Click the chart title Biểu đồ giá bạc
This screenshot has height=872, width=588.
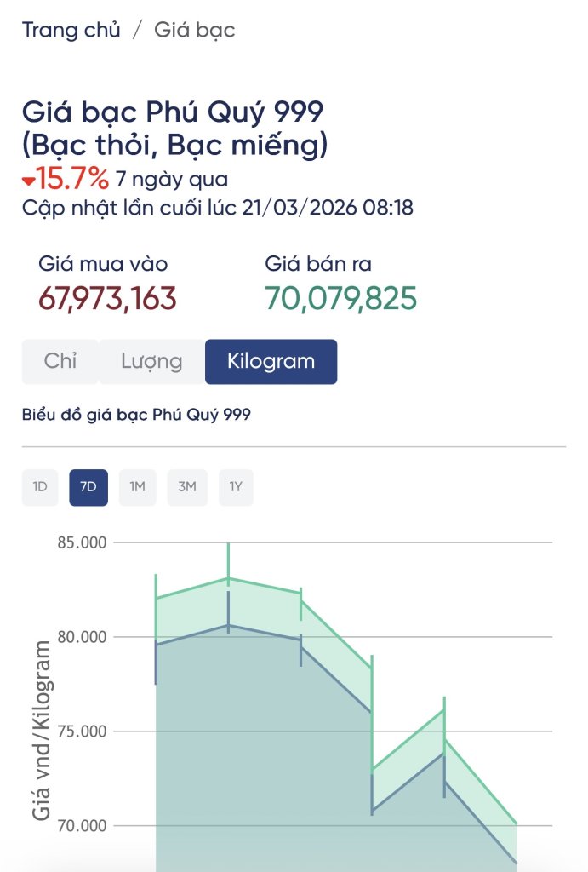click(136, 415)
